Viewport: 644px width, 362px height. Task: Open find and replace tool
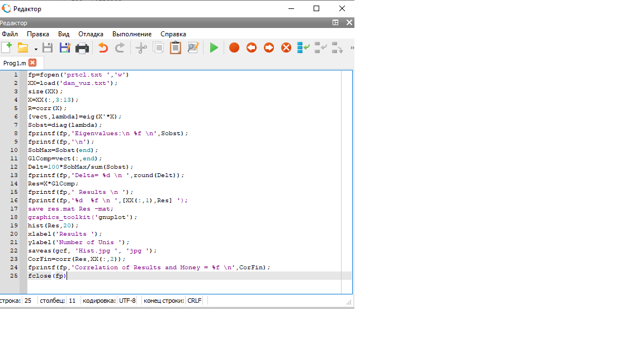click(193, 48)
